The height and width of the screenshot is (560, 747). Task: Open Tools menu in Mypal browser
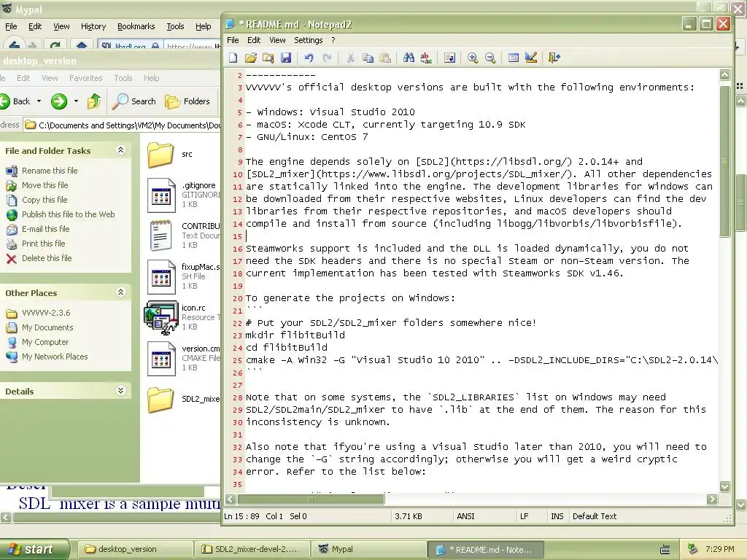175,26
